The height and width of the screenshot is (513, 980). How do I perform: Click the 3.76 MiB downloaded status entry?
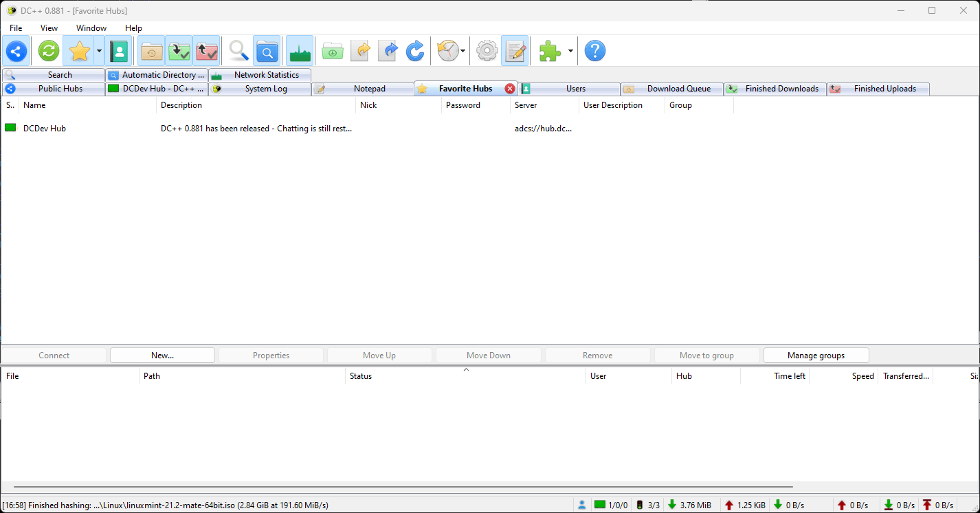(x=689, y=505)
